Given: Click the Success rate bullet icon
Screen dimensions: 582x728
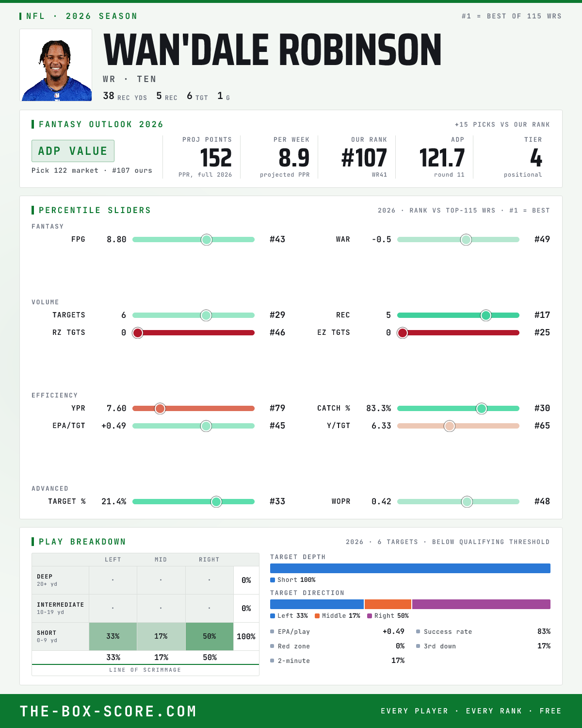Looking at the screenshot, I should (x=418, y=631).
